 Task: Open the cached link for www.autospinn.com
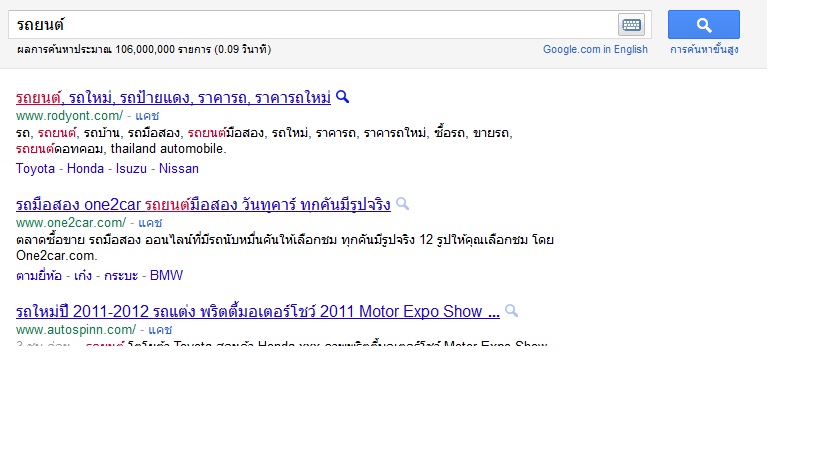click(160, 330)
